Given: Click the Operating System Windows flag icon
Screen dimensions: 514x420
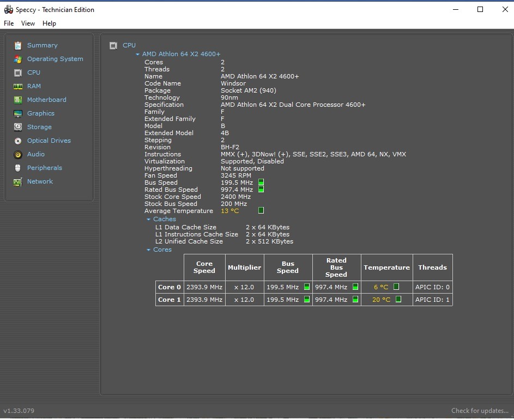Looking at the screenshot, I should tap(17, 59).
